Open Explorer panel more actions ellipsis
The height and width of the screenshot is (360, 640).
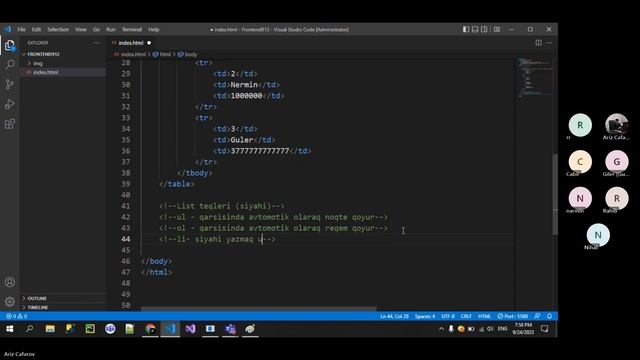point(96,43)
